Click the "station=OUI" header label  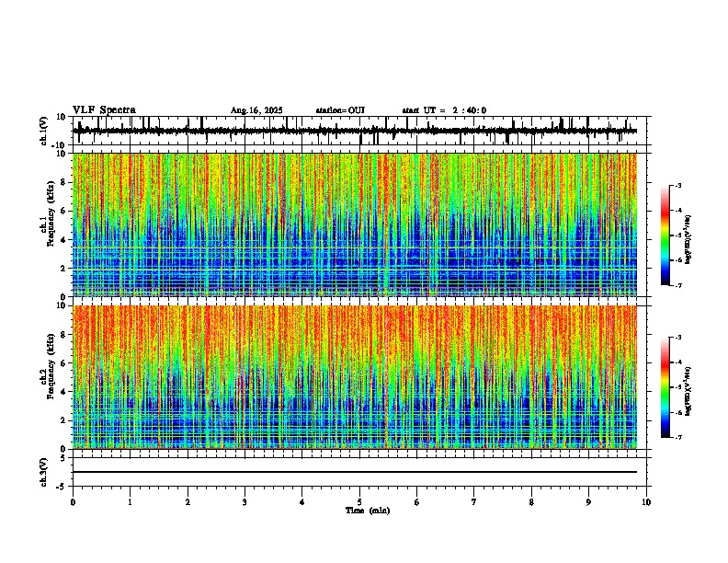coord(340,110)
